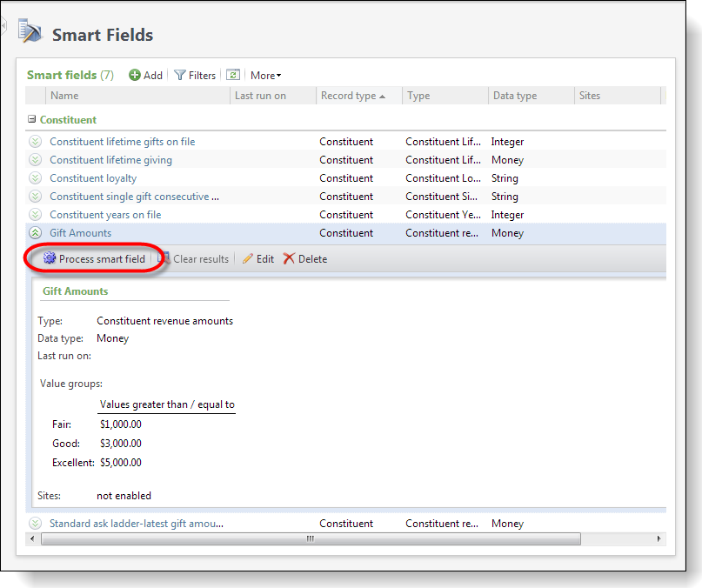Open Constituent years on file link
Viewport: 702px width, 588px height.
[x=105, y=215]
